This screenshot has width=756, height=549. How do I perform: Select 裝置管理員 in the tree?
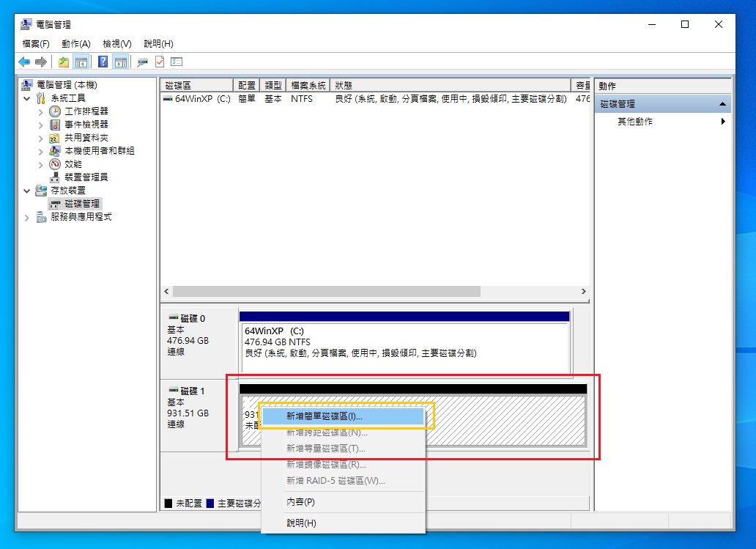point(86,177)
